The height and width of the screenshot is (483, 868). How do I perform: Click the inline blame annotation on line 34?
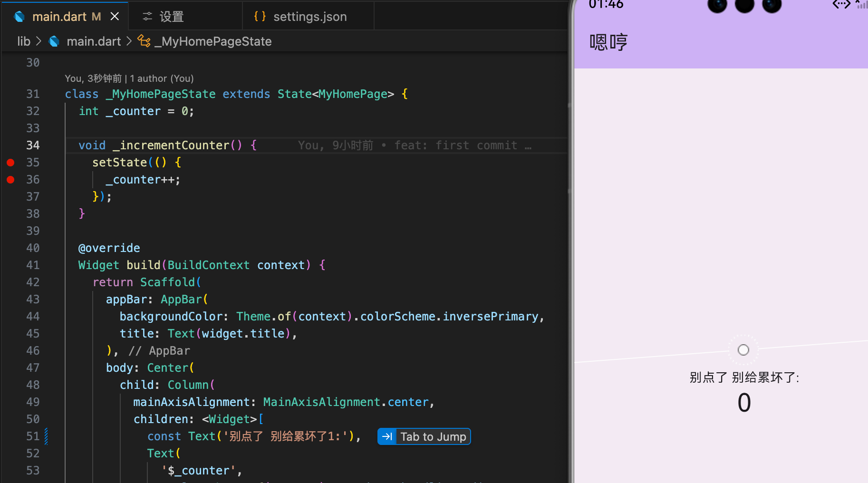[x=415, y=145]
